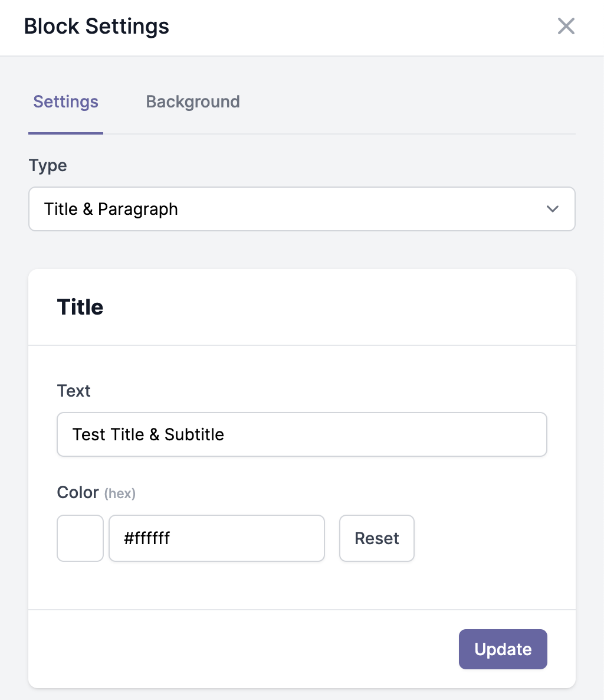Click the Update button
604x700 pixels.
click(x=503, y=649)
